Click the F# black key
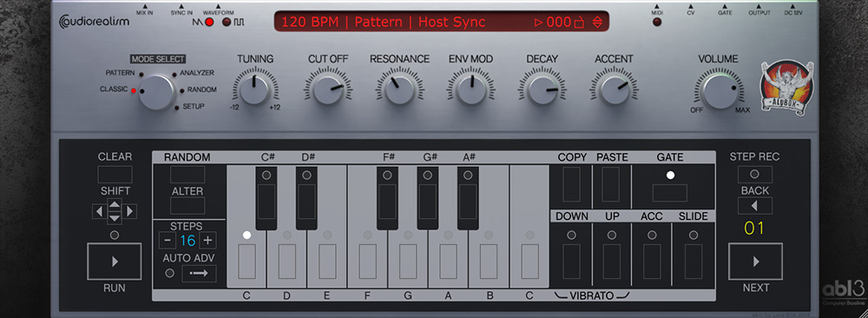The image size is (868, 318). pyautogui.click(x=387, y=198)
